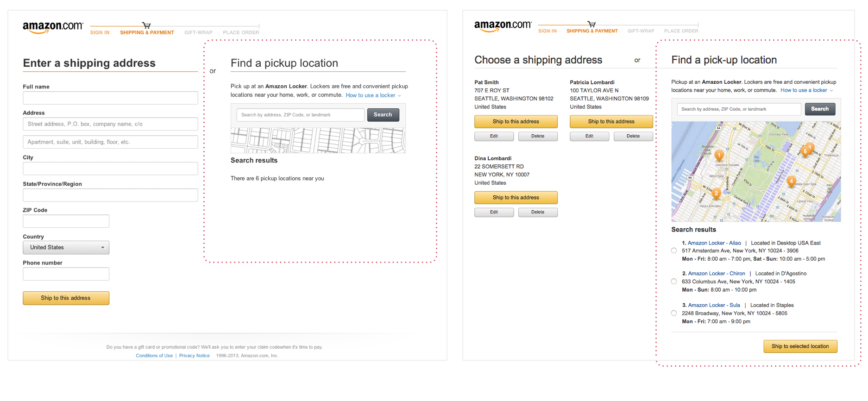Image resolution: width=868 pixels, height=401 pixels.
Task: Click the ZIP Code input field
Action: pos(66,221)
